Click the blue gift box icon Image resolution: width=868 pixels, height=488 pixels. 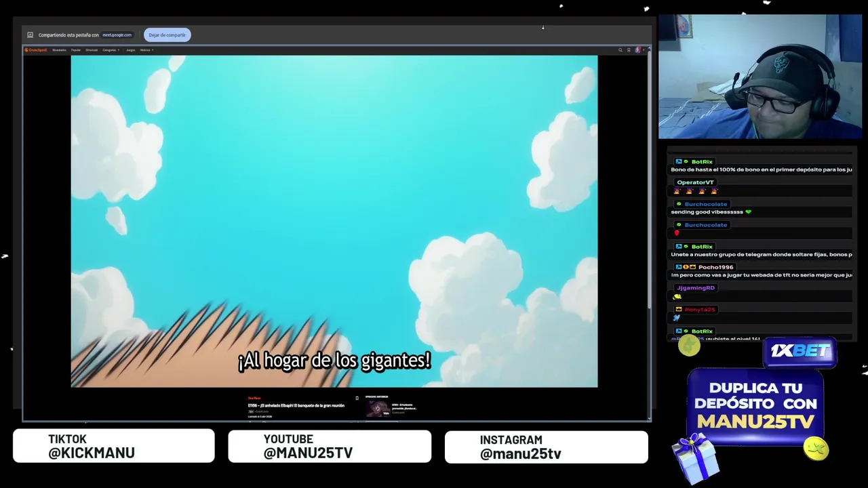pos(697,458)
